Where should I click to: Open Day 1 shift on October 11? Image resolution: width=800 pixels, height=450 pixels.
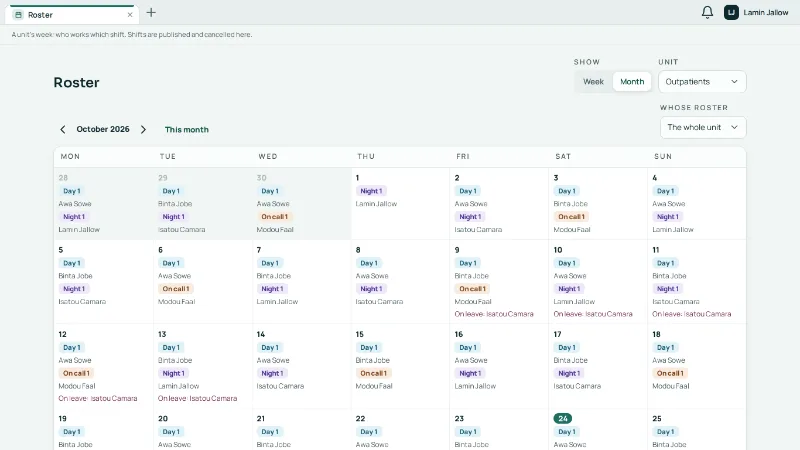pos(665,263)
